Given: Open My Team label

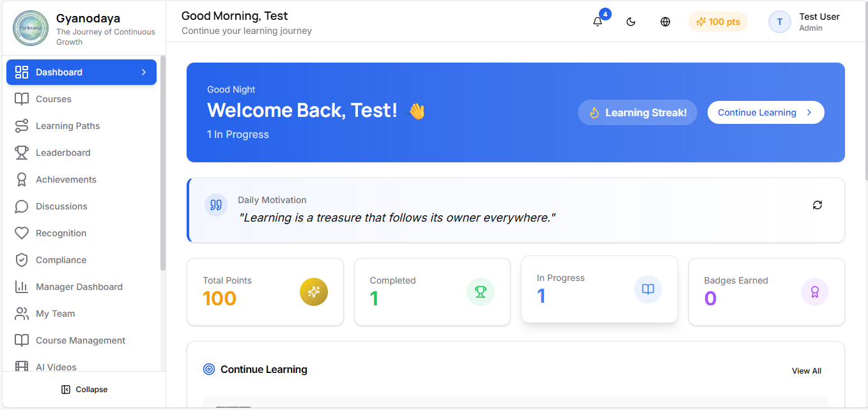Looking at the screenshot, I should click(x=55, y=314).
